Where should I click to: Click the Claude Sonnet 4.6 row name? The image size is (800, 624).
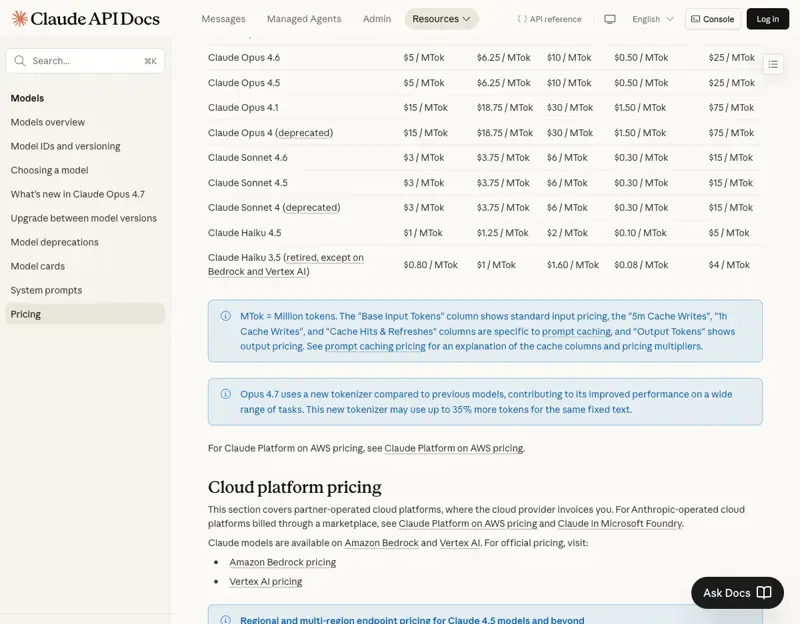pyautogui.click(x=247, y=158)
